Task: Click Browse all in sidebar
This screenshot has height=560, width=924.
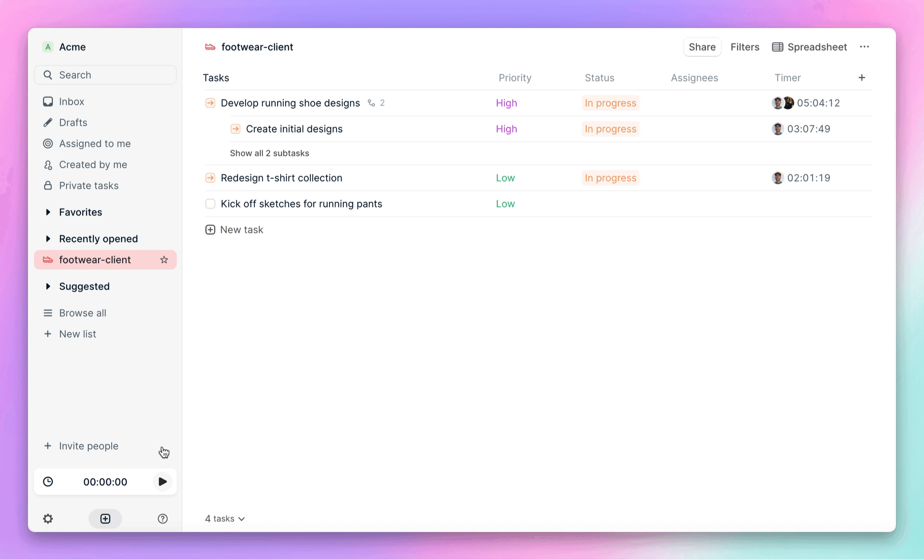Action: point(83,313)
